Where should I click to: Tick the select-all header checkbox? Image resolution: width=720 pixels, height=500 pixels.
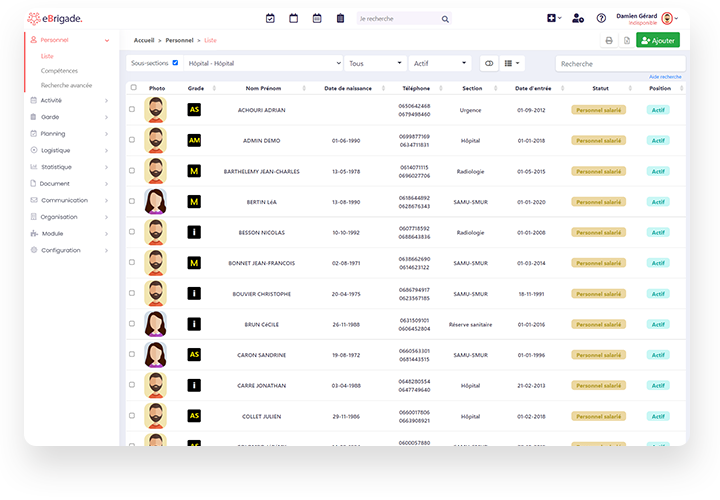[134, 87]
